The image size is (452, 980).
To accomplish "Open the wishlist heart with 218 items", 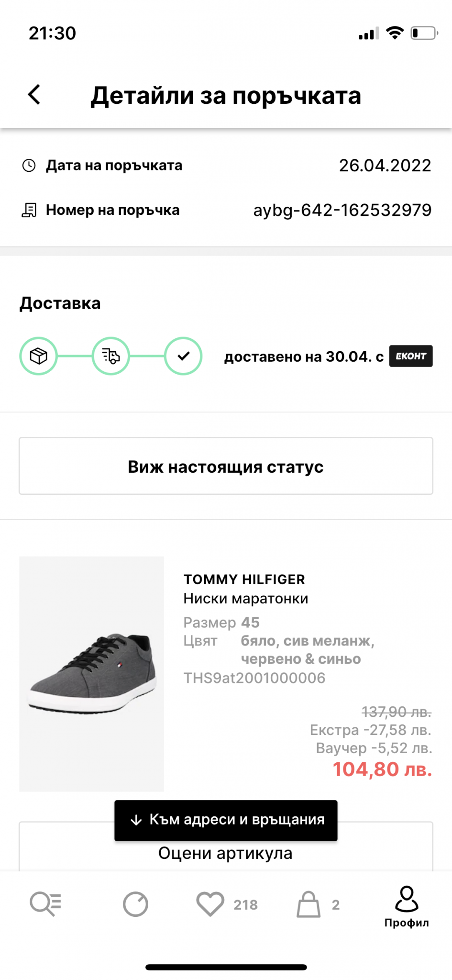I will 210,904.
